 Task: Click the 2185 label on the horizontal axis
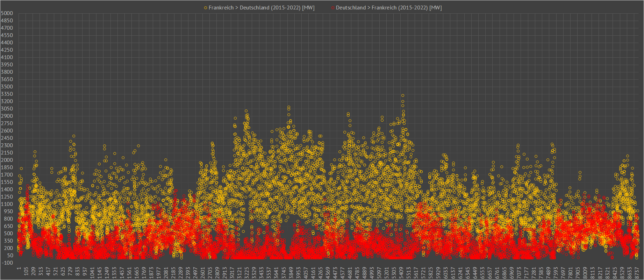click(173, 271)
